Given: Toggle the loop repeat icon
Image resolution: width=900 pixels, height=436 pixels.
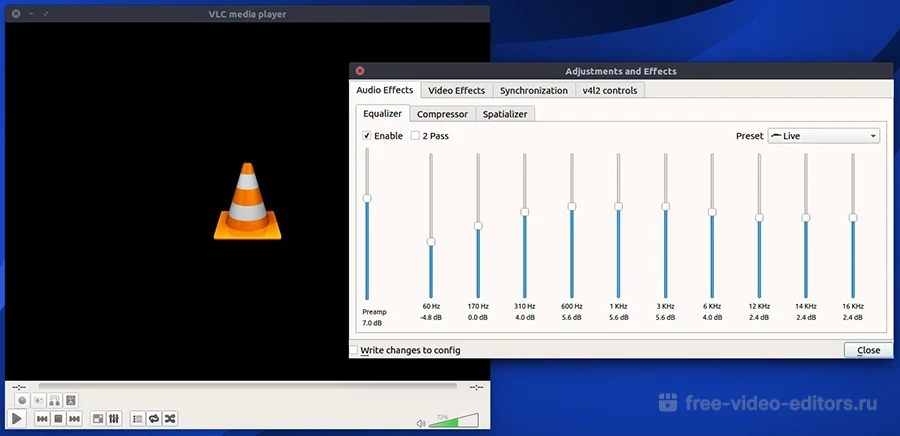Looking at the screenshot, I should pyautogui.click(x=155, y=418).
